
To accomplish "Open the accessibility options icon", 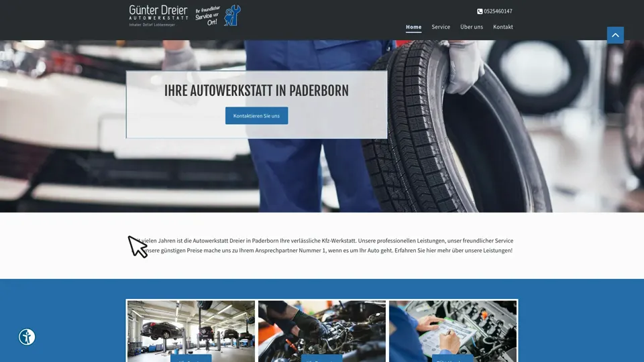I will [27, 337].
